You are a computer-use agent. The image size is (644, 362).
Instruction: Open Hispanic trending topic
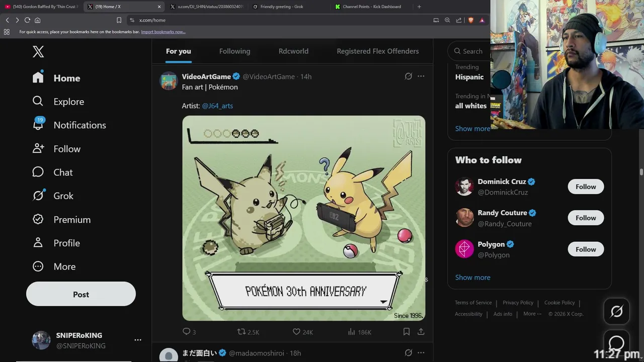click(469, 77)
